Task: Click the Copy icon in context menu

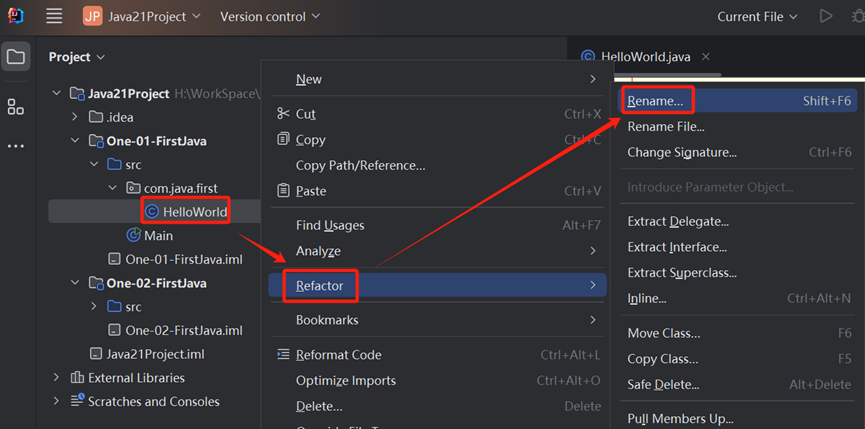Action: click(283, 139)
